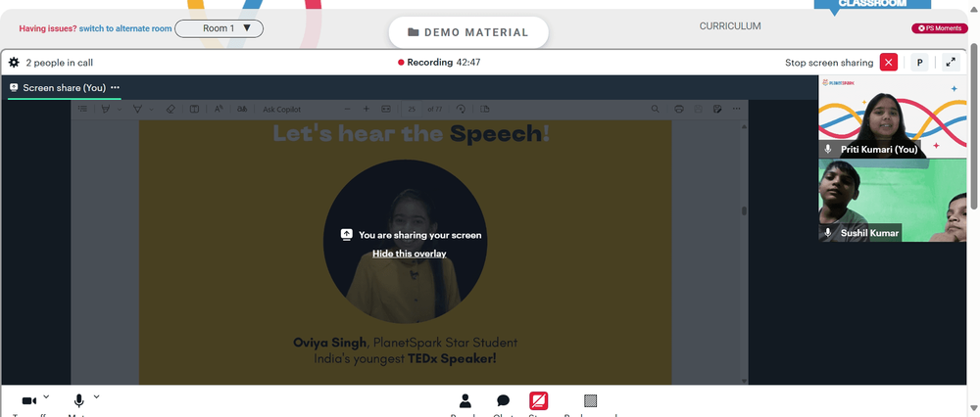Click "Having issues?" text
The width and height of the screenshot is (980, 417).
(x=47, y=28)
